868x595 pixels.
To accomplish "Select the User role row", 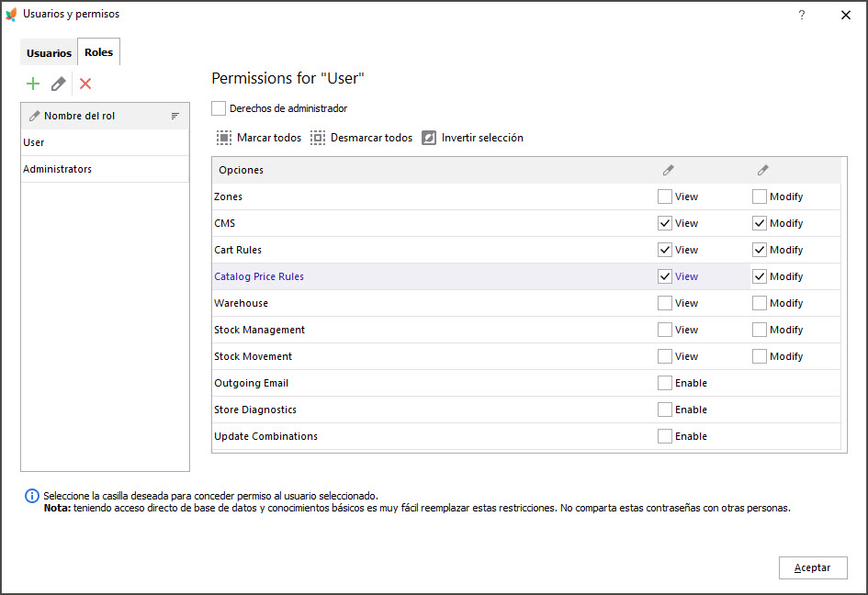I will tap(106, 142).
